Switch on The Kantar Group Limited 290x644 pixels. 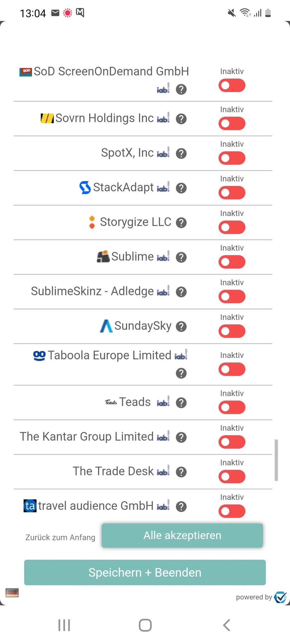tap(232, 442)
